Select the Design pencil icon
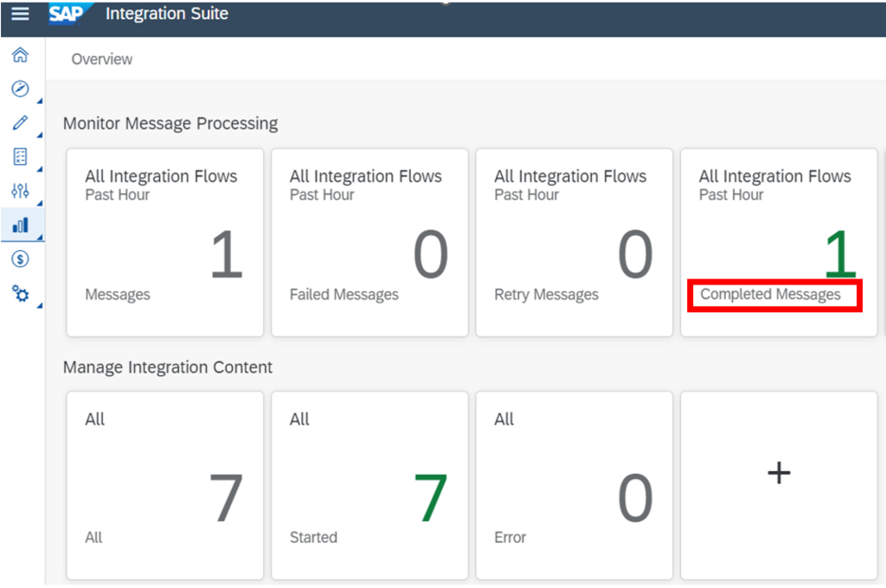Image resolution: width=886 pixels, height=588 pixels. (22, 122)
